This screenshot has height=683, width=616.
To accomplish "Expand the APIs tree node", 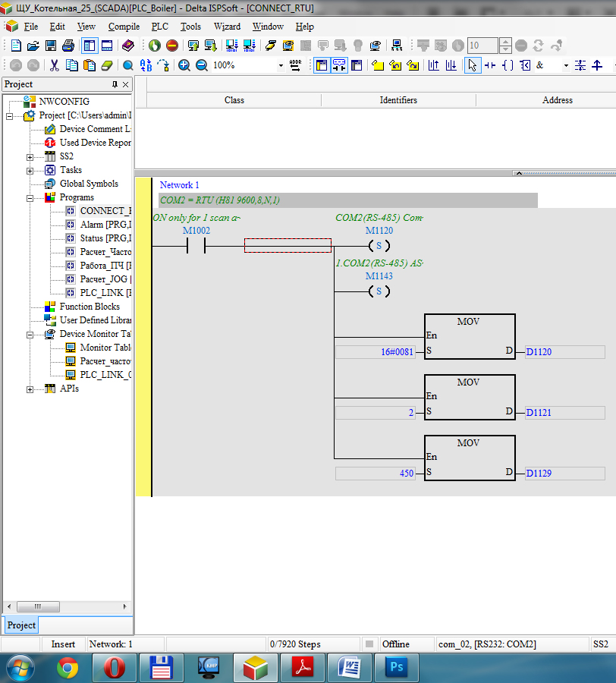I will (x=30, y=389).
